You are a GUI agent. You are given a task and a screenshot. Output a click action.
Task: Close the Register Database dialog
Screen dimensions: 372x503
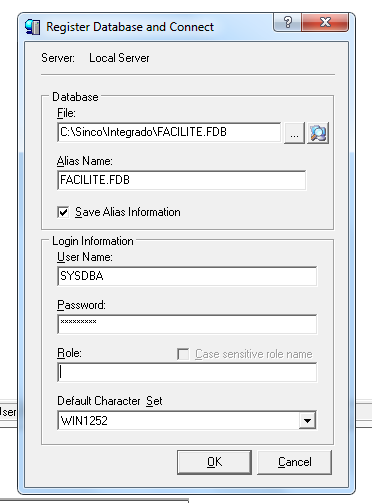point(325,22)
